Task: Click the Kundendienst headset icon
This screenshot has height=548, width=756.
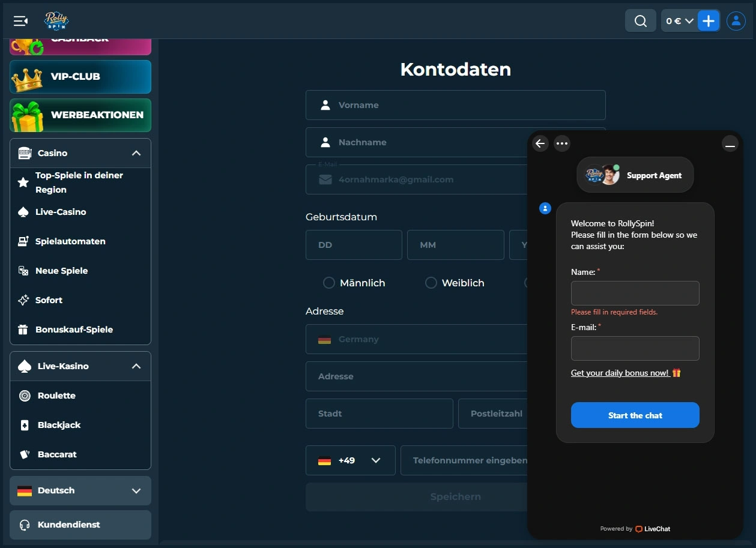Action: (x=24, y=525)
